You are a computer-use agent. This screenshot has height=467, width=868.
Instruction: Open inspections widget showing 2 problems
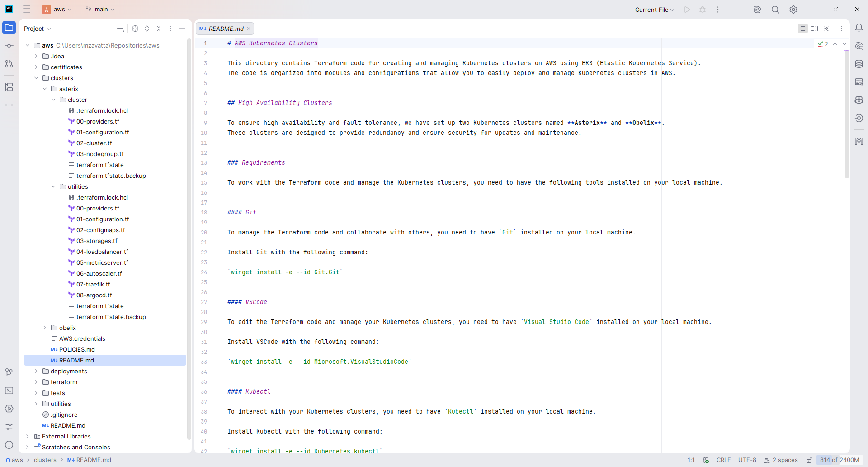[823, 44]
